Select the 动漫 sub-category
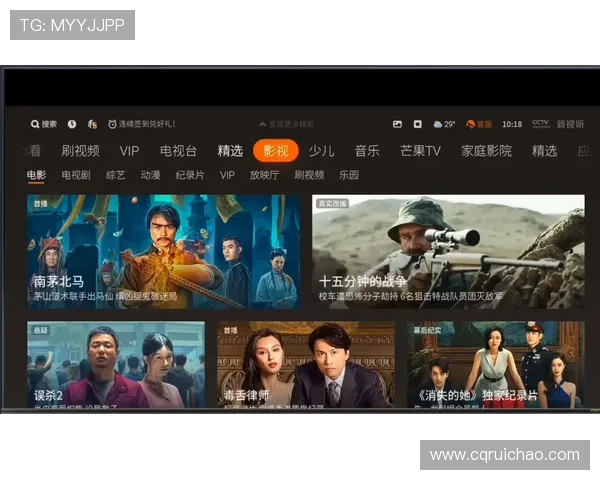The image size is (600, 480). pos(150,175)
